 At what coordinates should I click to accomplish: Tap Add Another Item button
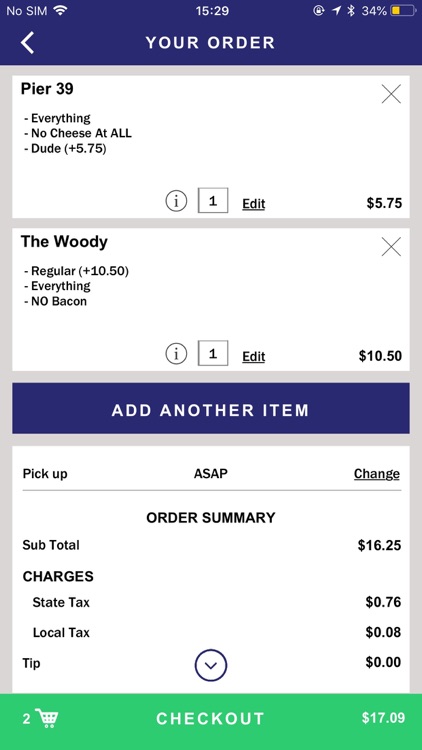tap(211, 408)
